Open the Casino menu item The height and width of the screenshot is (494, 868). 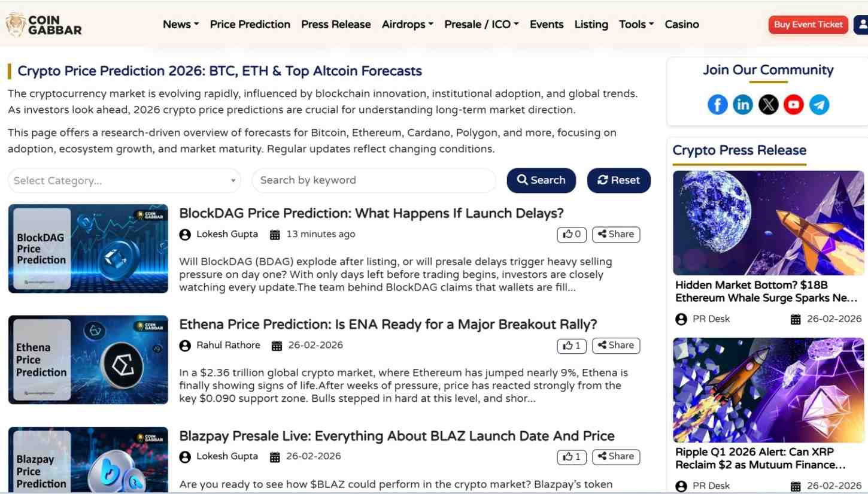[x=682, y=25]
